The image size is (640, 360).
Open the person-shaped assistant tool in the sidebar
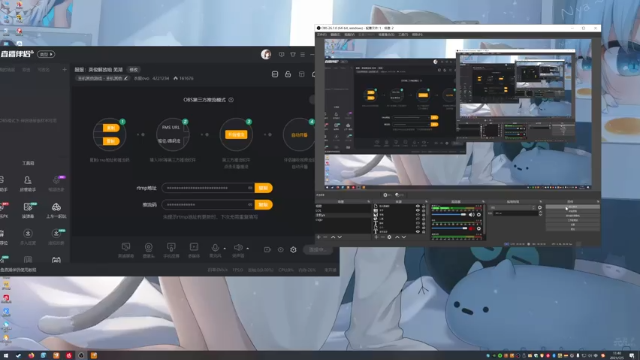(x=27, y=180)
